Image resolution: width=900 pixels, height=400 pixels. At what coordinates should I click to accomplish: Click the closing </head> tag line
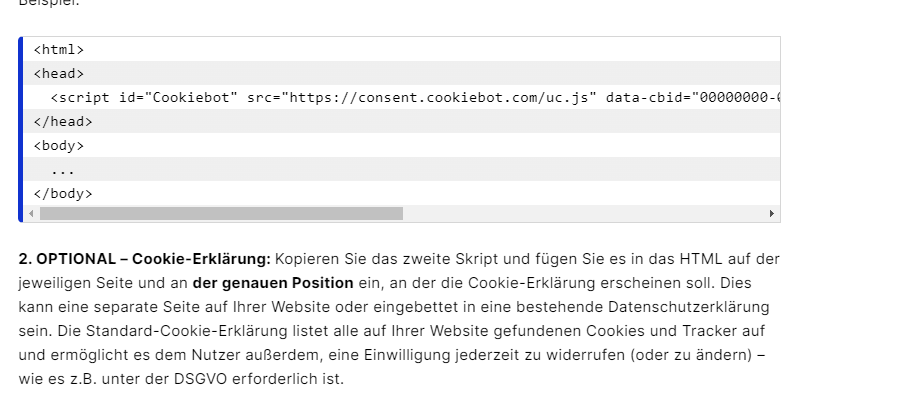pyautogui.click(x=63, y=121)
